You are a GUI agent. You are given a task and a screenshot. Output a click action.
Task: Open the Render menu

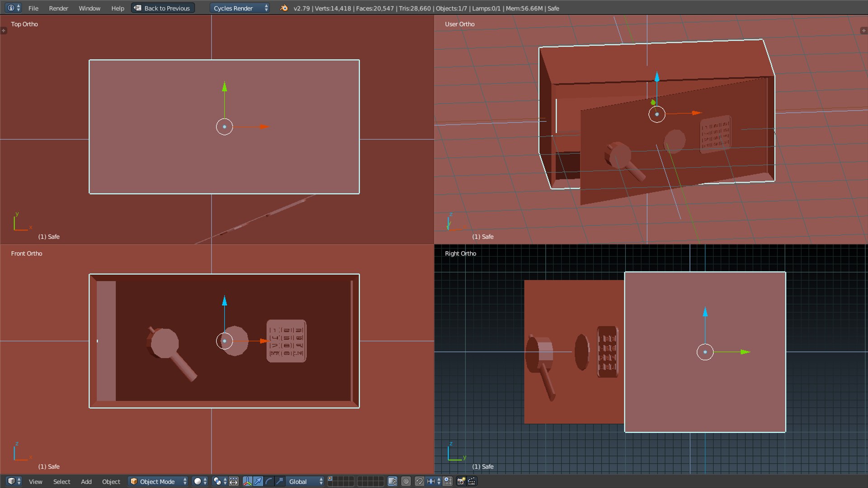(58, 8)
